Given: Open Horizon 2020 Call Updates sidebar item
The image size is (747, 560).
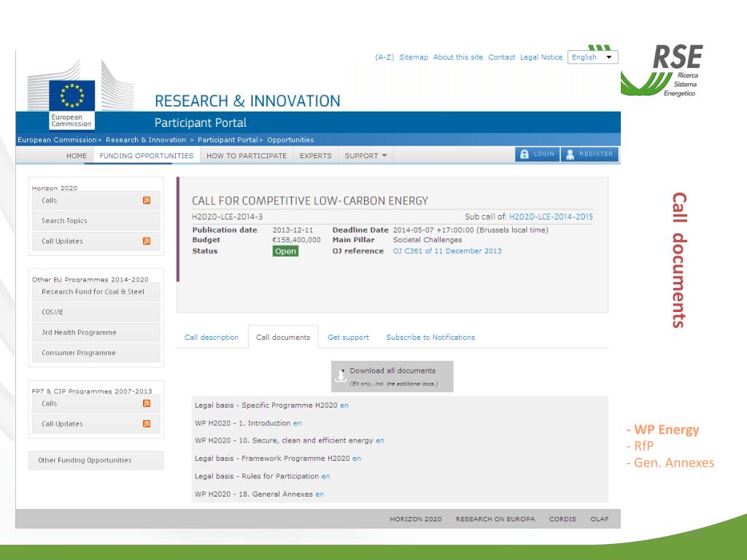Looking at the screenshot, I should point(96,241).
